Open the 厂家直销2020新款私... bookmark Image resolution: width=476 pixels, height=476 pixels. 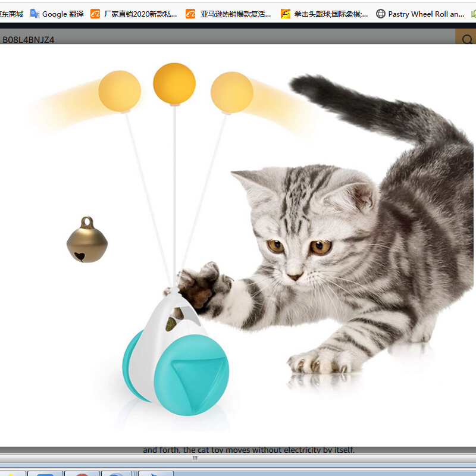[133, 14]
